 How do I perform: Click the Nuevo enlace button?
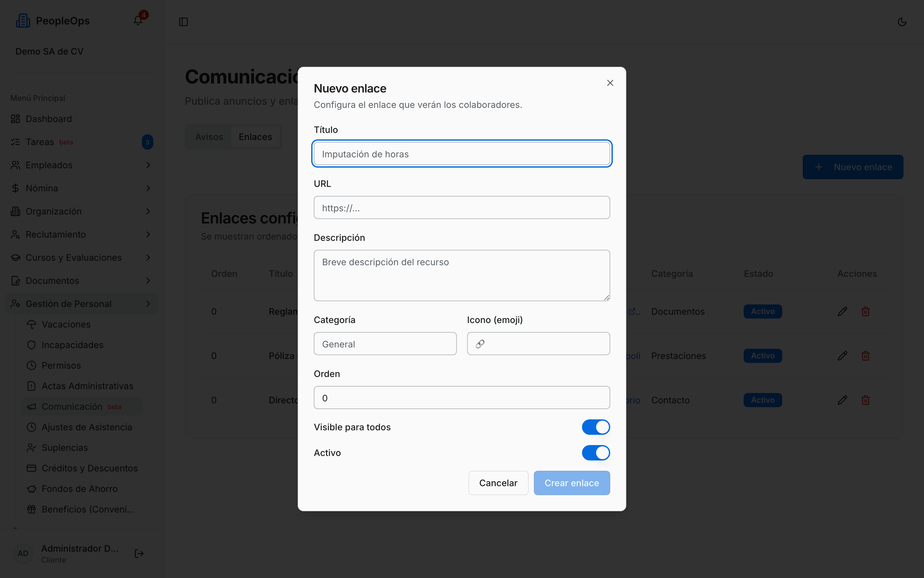point(852,167)
